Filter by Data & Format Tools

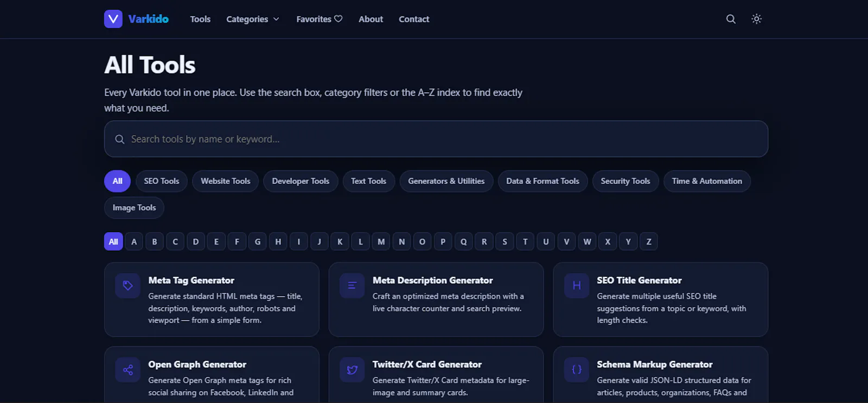[542, 181]
